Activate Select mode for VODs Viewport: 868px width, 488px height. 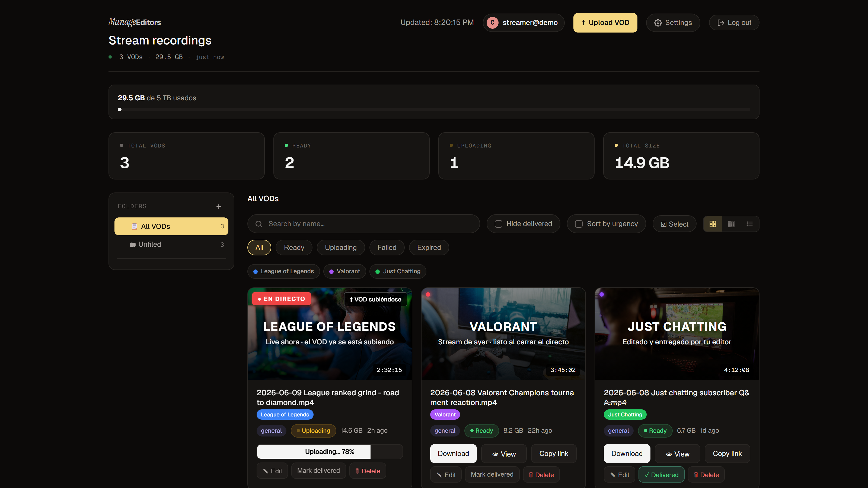(x=674, y=224)
